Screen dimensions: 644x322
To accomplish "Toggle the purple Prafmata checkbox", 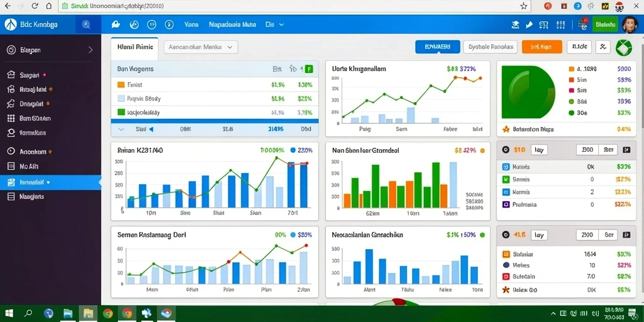I will [506, 204].
